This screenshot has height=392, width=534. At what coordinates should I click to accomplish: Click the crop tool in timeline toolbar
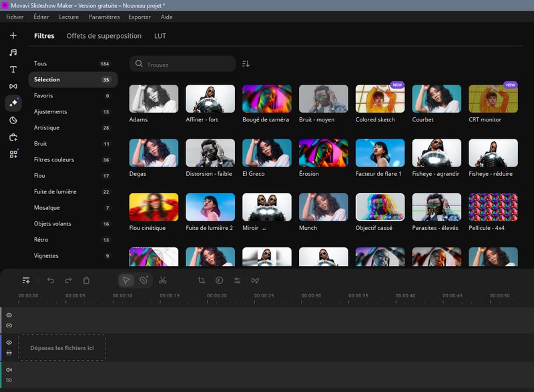202,281
